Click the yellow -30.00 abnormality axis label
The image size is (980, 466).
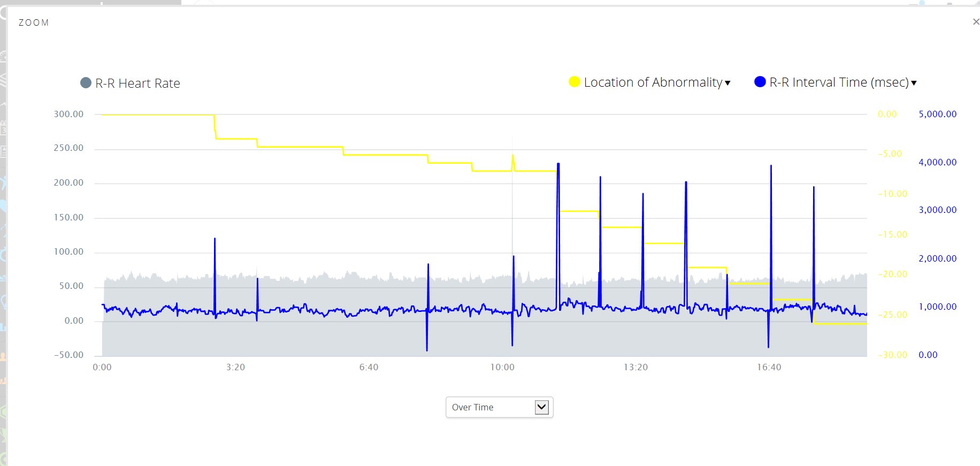pyautogui.click(x=892, y=355)
